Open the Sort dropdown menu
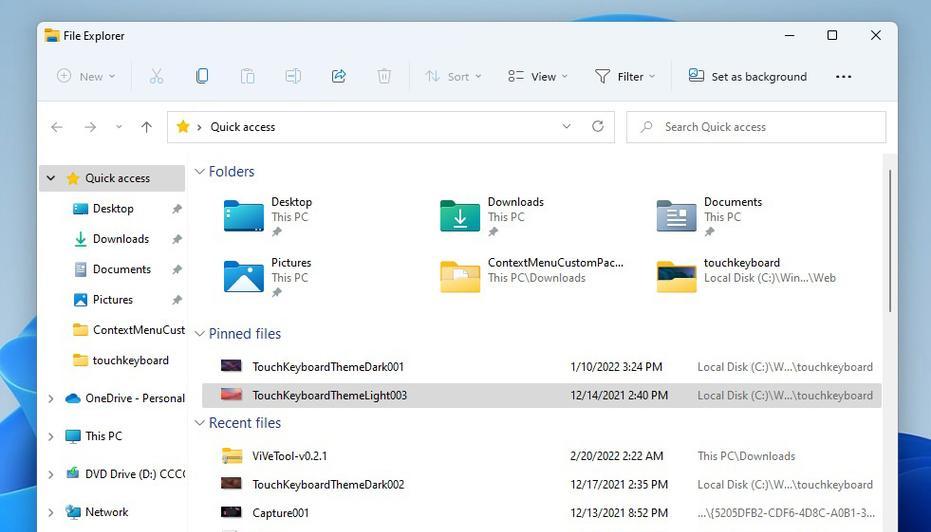Image resolution: width=931 pixels, height=532 pixels. pyautogui.click(x=453, y=77)
